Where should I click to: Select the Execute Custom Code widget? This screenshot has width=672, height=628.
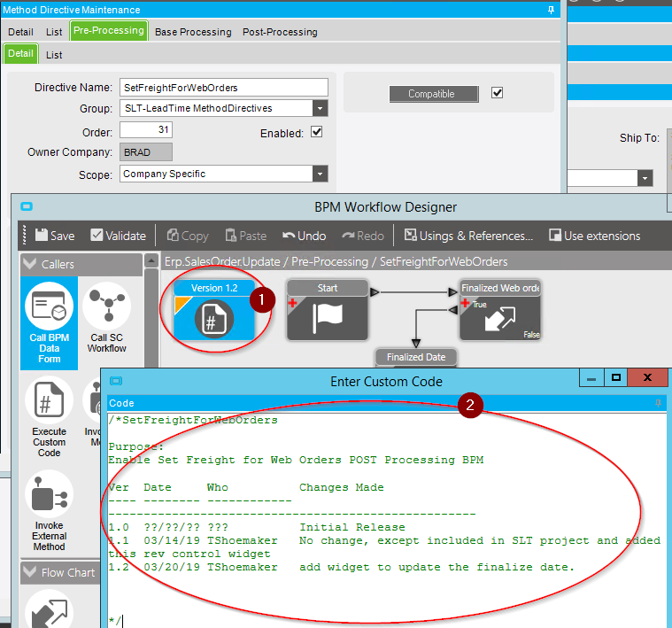(x=50, y=417)
